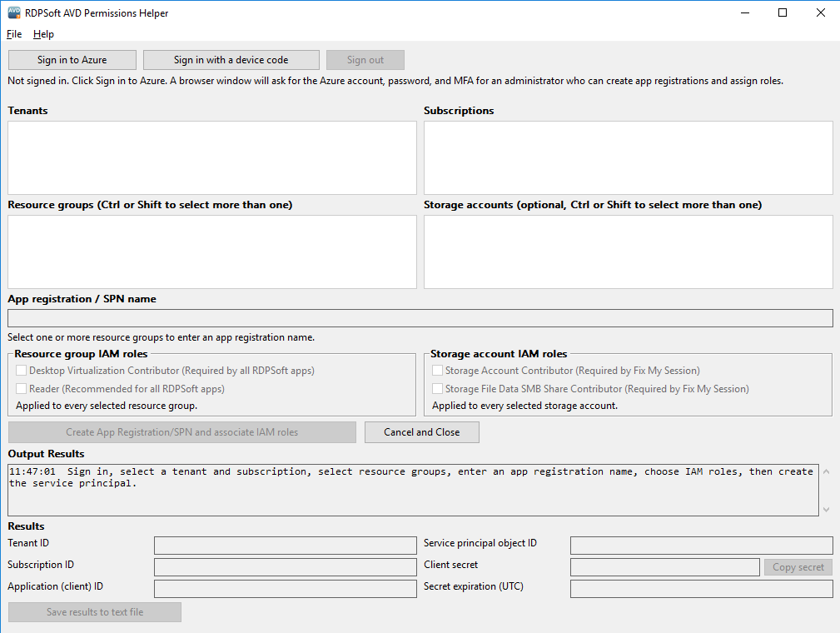Click inside the Subscriptions list box

(629, 157)
